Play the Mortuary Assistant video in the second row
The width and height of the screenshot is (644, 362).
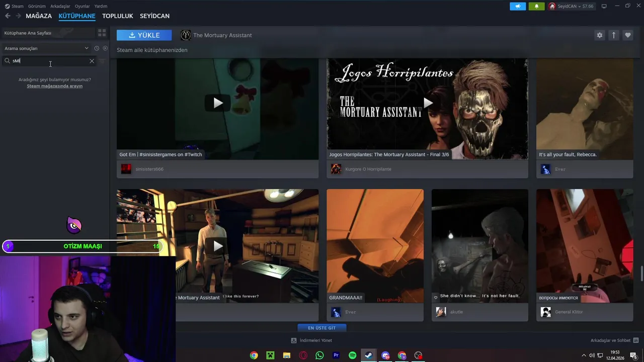pos(218,246)
